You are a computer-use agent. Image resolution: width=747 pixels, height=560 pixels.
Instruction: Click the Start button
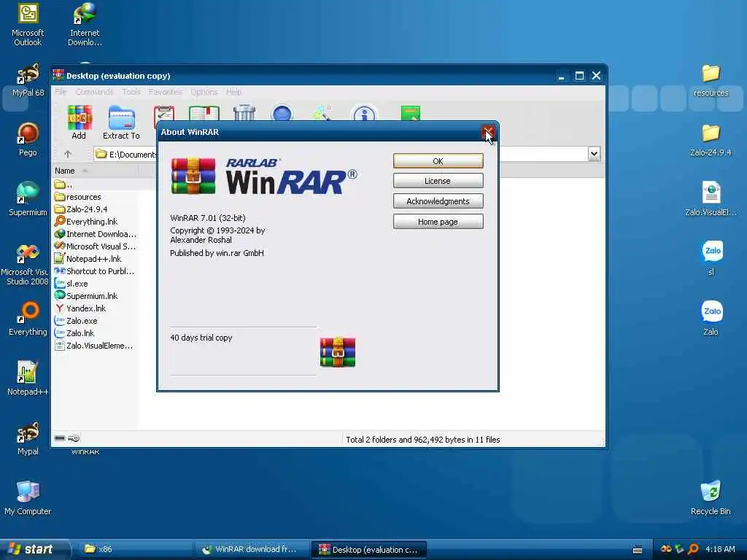(34, 549)
